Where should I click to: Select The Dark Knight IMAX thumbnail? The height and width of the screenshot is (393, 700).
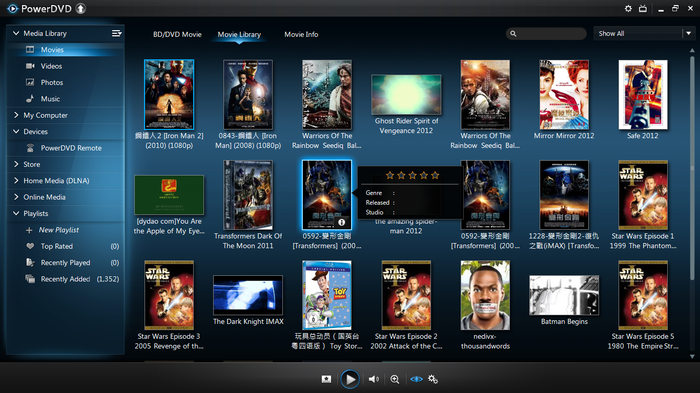[x=248, y=295]
